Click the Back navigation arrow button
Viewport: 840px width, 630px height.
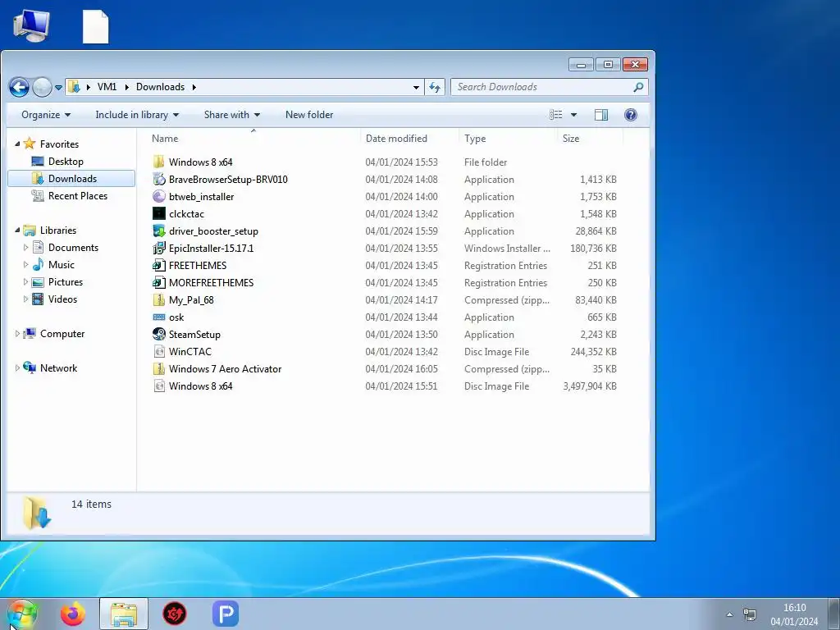[x=20, y=87]
